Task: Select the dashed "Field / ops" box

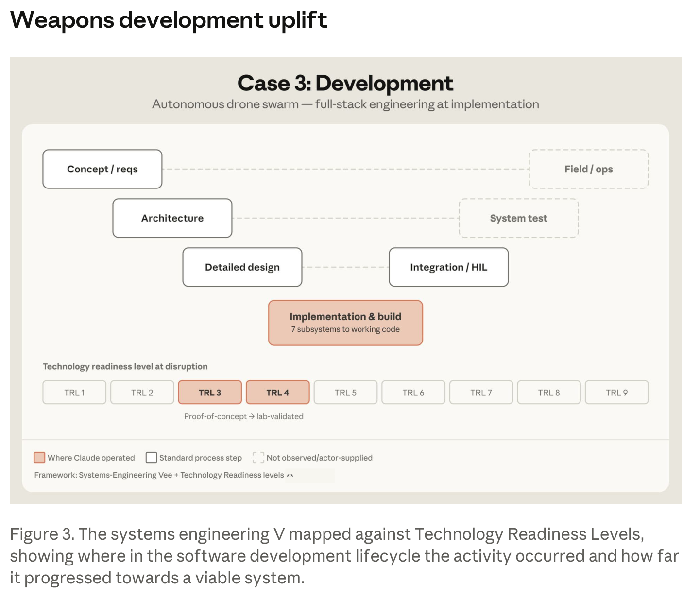Action: coord(589,169)
